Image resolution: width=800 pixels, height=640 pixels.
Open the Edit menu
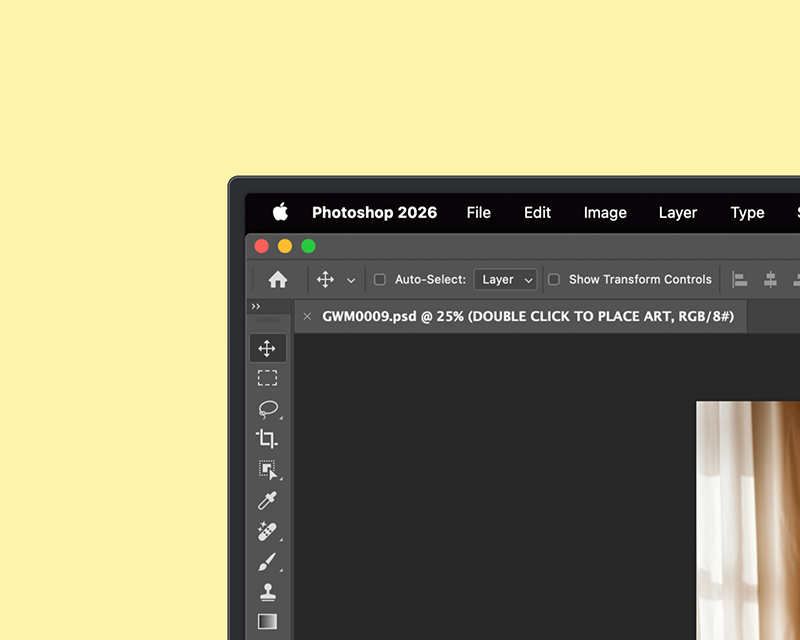pos(537,212)
